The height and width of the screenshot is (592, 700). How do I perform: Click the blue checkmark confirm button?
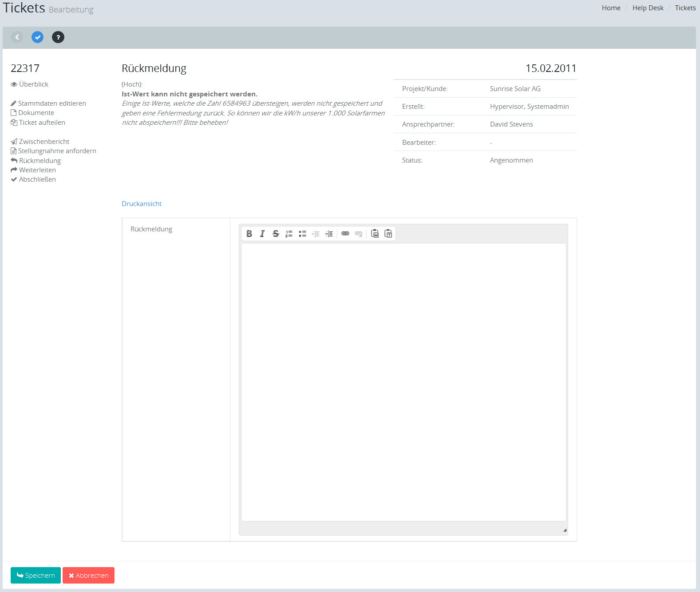tap(38, 37)
